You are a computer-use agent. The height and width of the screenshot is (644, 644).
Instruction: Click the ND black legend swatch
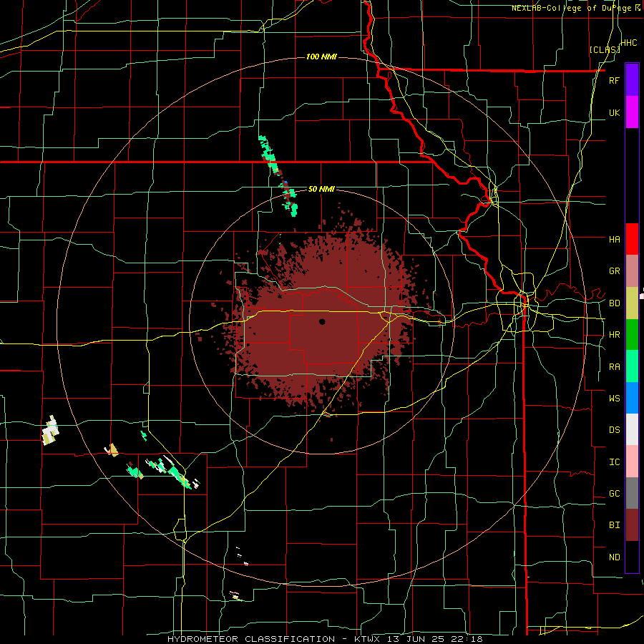(x=632, y=557)
